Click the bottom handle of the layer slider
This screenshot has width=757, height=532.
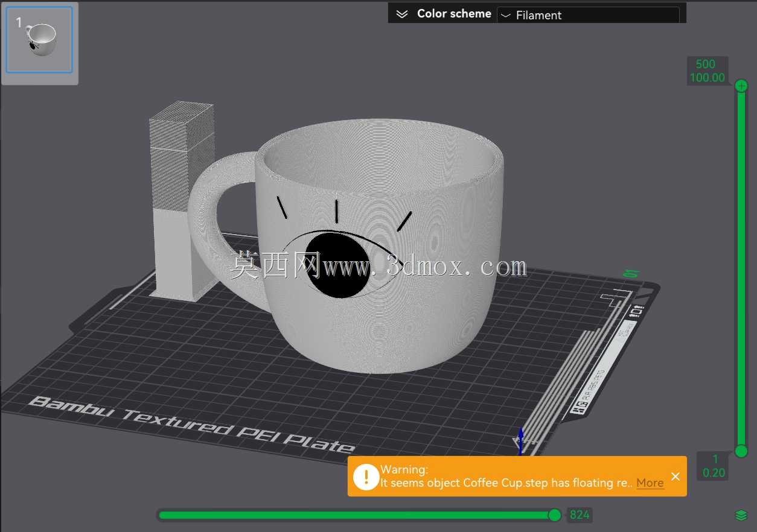pyautogui.click(x=741, y=451)
